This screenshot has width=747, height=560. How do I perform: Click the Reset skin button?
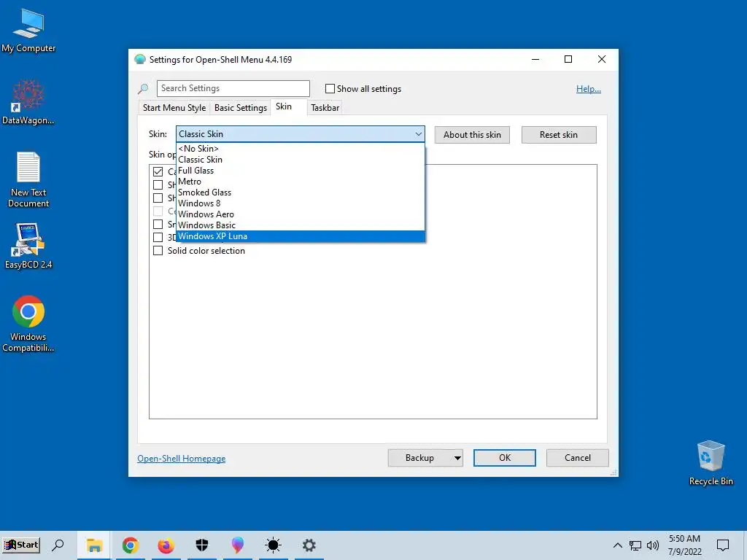point(559,135)
